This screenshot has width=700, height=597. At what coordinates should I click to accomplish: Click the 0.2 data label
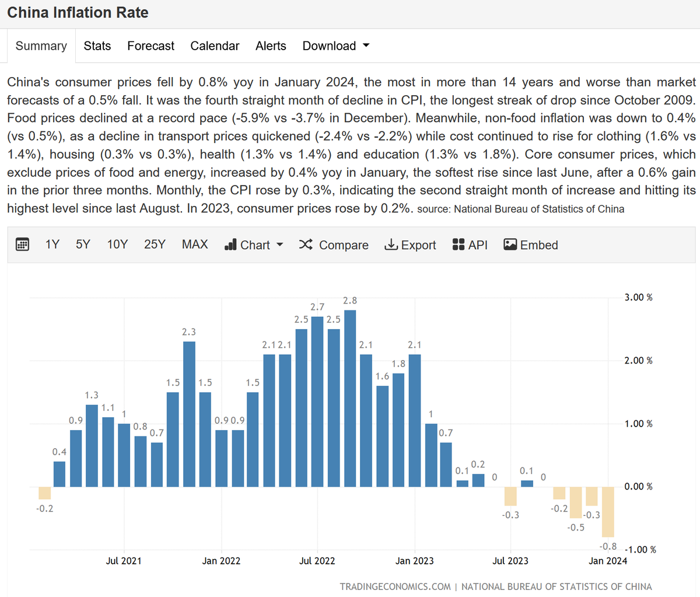pyautogui.click(x=478, y=465)
